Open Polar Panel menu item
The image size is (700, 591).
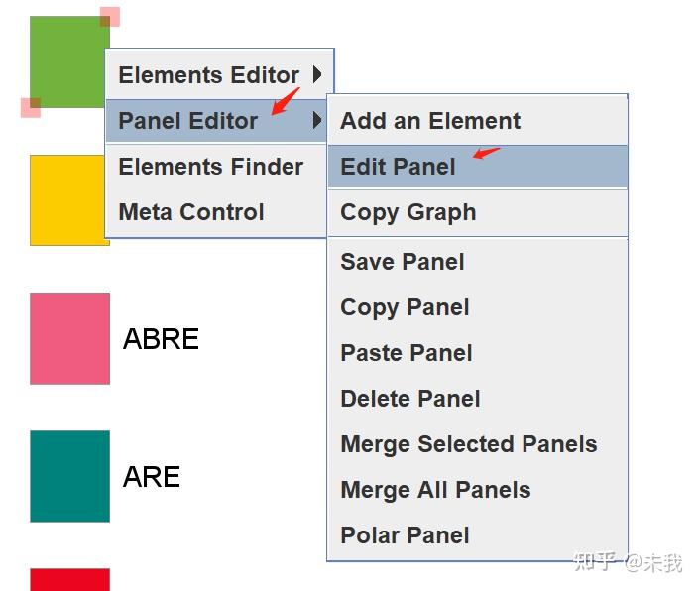405,535
